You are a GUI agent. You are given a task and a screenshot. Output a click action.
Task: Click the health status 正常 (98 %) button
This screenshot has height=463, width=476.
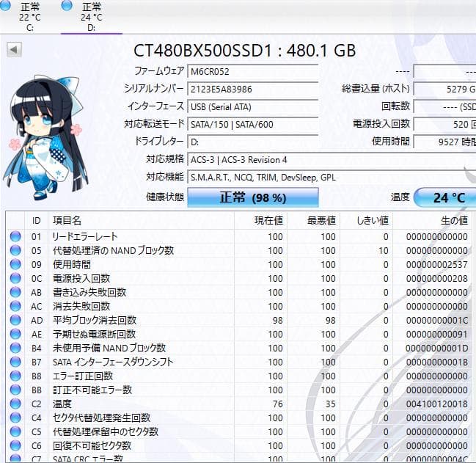click(x=253, y=197)
